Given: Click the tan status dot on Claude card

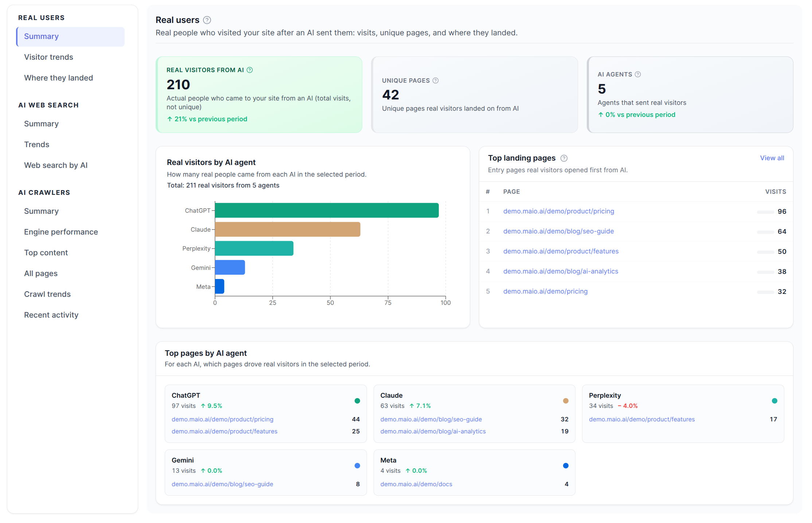Looking at the screenshot, I should pyautogui.click(x=566, y=401).
